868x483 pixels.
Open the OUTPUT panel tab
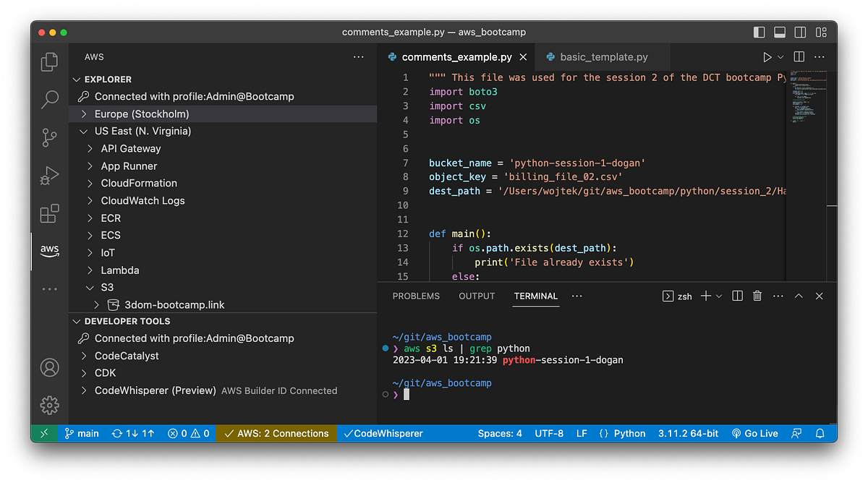477,296
